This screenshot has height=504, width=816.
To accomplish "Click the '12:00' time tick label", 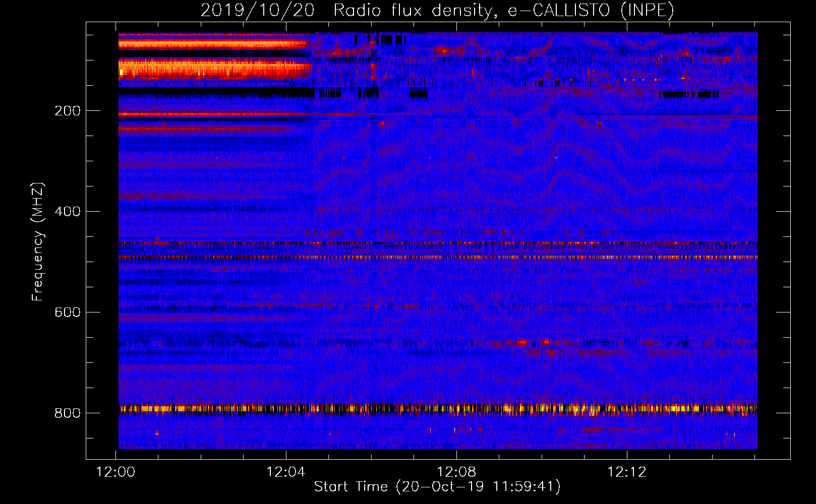I will coord(116,472).
